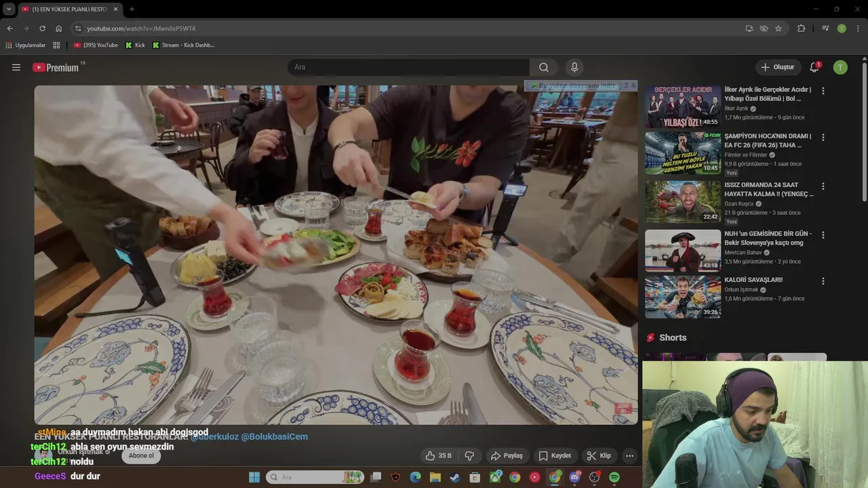Open the YouTube hamburger guide menu

[16, 67]
